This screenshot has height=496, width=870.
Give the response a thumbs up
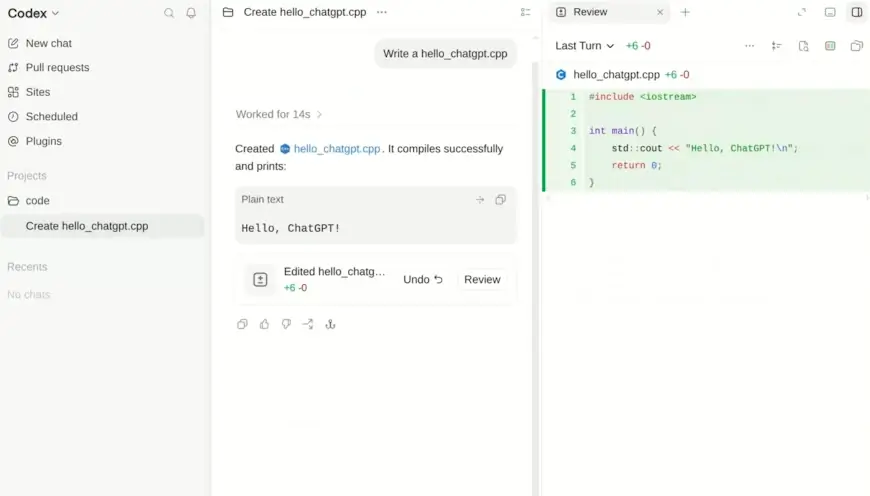pyautogui.click(x=264, y=325)
